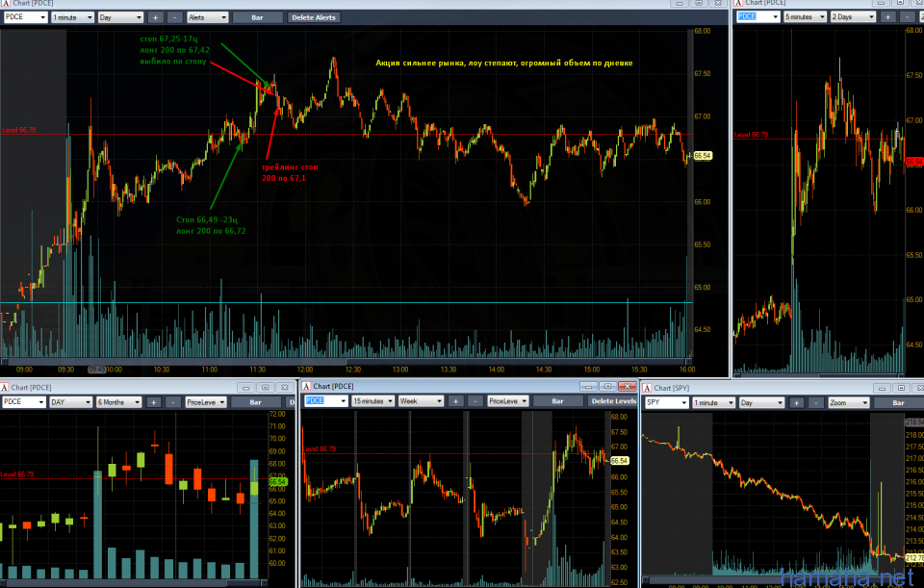Minimize the 6 Months PDCE chart window
924x588 pixels.
tap(246, 387)
